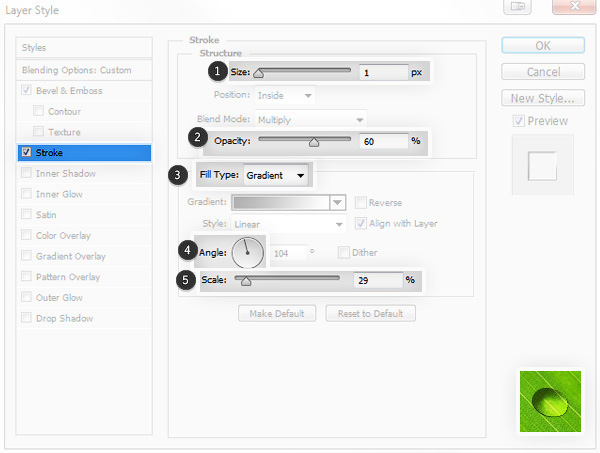The image size is (600, 453).
Task: Open Blending Options: Custom
Action: [84, 70]
